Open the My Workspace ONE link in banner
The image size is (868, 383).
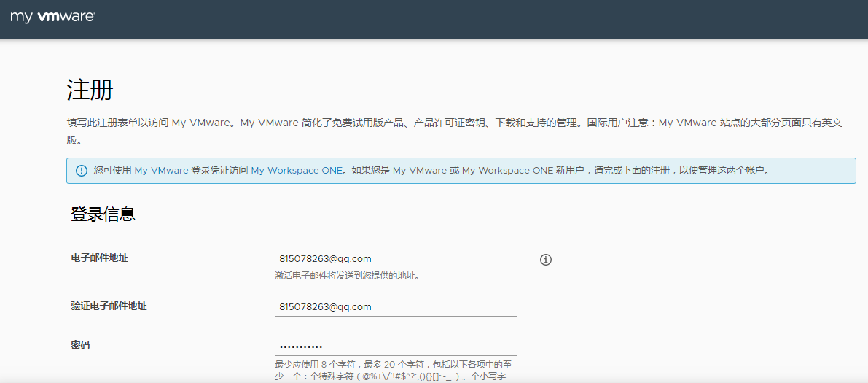pos(297,171)
